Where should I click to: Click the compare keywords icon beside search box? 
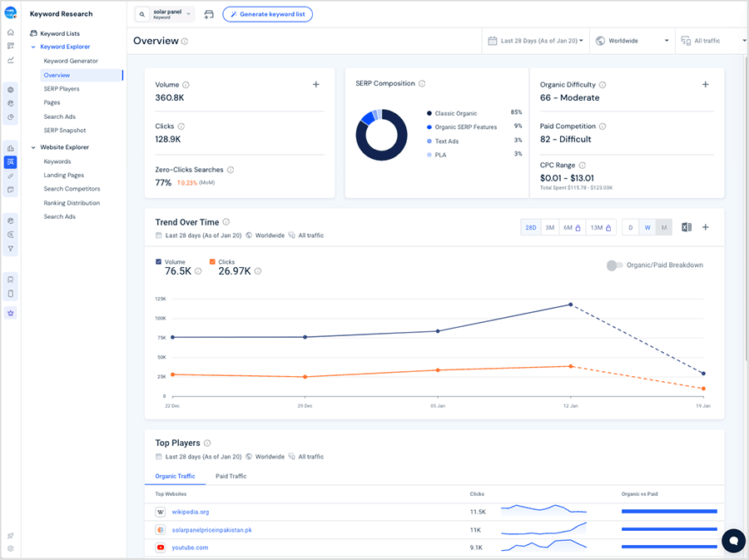[209, 14]
